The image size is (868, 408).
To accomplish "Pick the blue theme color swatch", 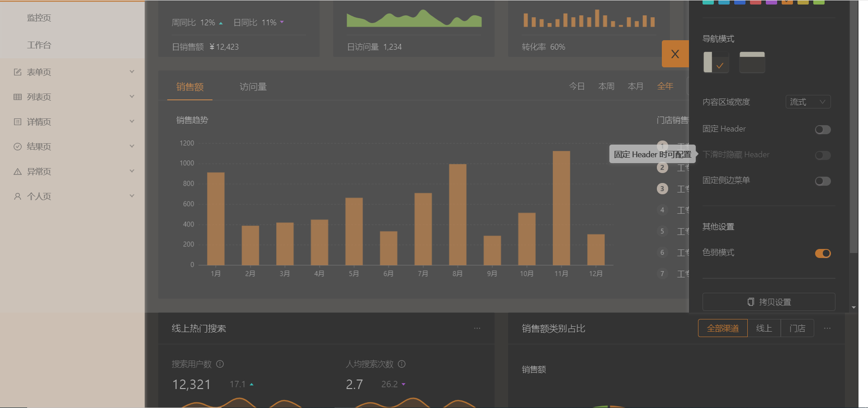I will click(740, 2).
